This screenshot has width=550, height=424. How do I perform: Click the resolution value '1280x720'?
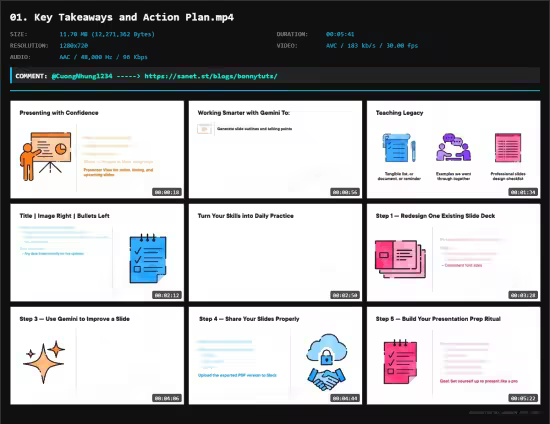pyautogui.click(x=74, y=46)
